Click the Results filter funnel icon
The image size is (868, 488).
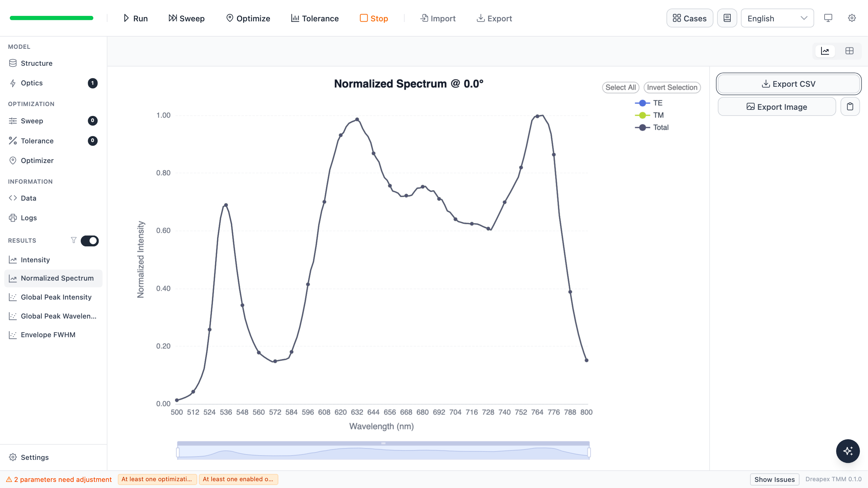coord(74,240)
